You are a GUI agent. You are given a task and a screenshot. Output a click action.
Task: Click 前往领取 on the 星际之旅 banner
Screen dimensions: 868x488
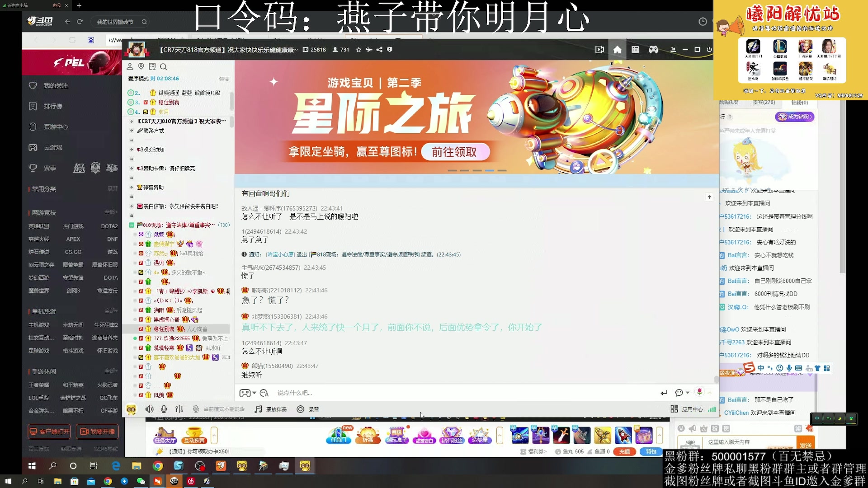[x=455, y=152]
